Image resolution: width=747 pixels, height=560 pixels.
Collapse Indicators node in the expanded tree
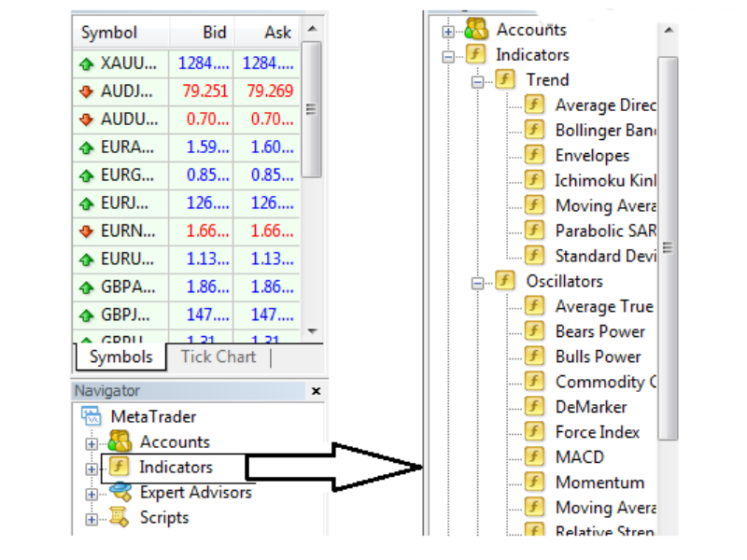[448, 57]
